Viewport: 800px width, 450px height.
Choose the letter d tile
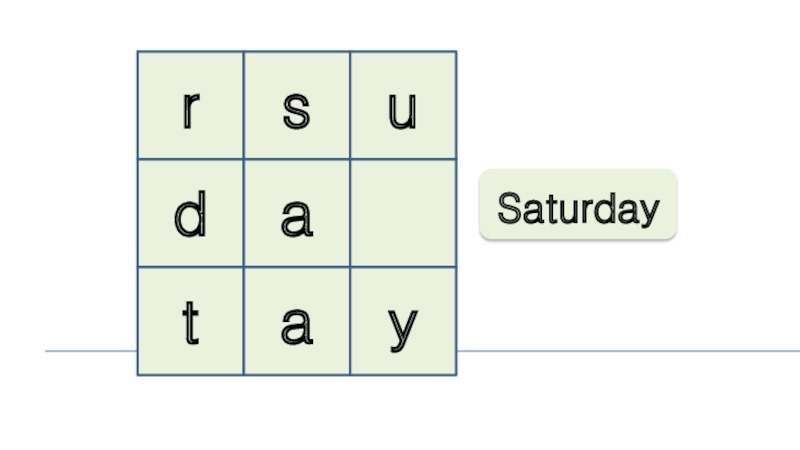(x=190, y=213)
